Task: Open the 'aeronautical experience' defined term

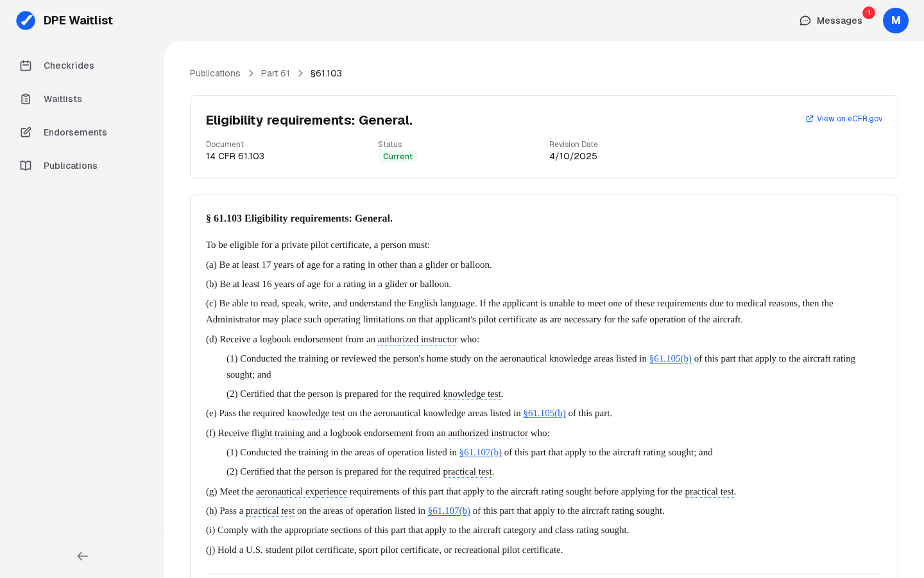Action: click(302, 491)
